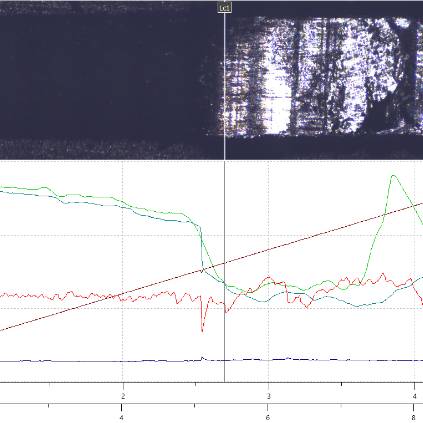Click the red curve's sharp downward spike
The image size is (423, 423).
pos(202,330)
